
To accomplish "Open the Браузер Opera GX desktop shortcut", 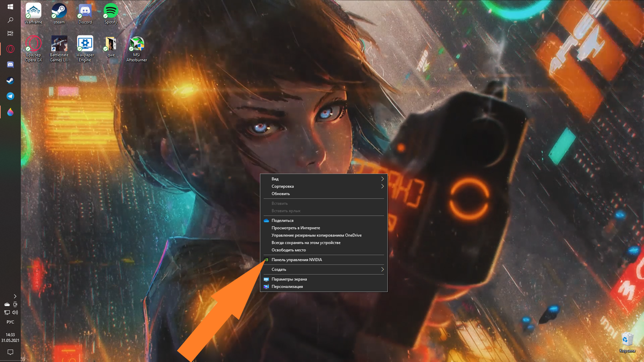I will tap(33, 49).
